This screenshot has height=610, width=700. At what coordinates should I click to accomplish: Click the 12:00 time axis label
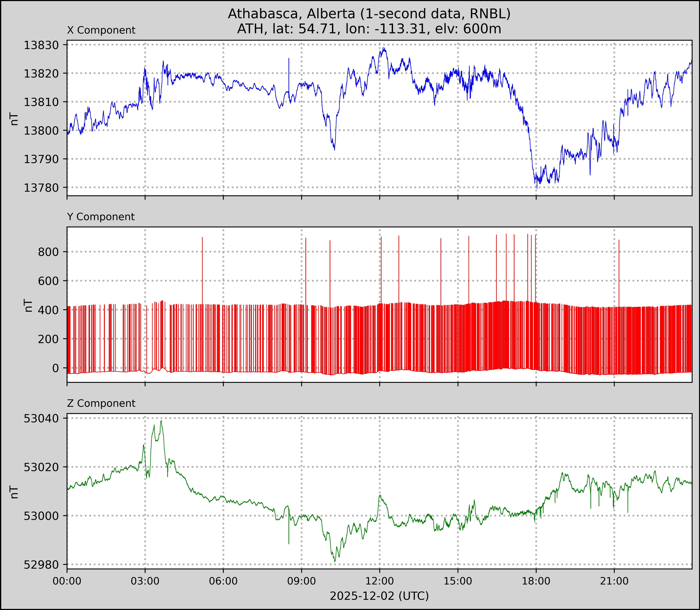[380, 581]
